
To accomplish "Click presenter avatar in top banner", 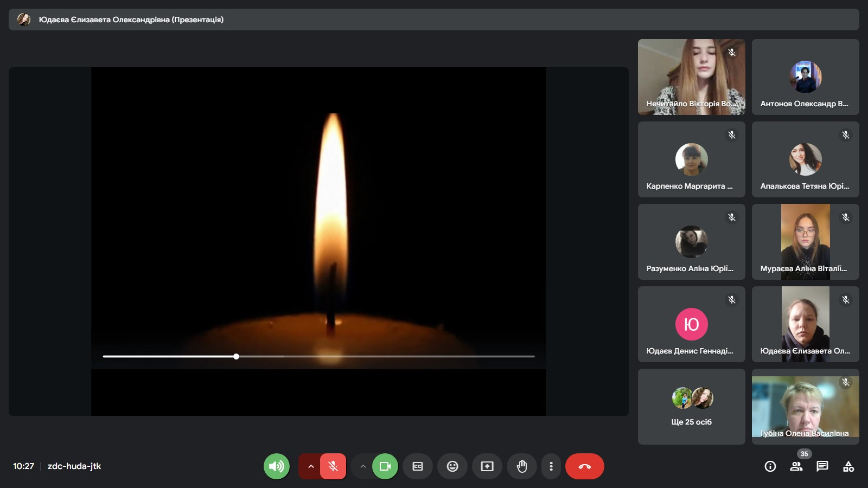I will [x=24, y=20].
